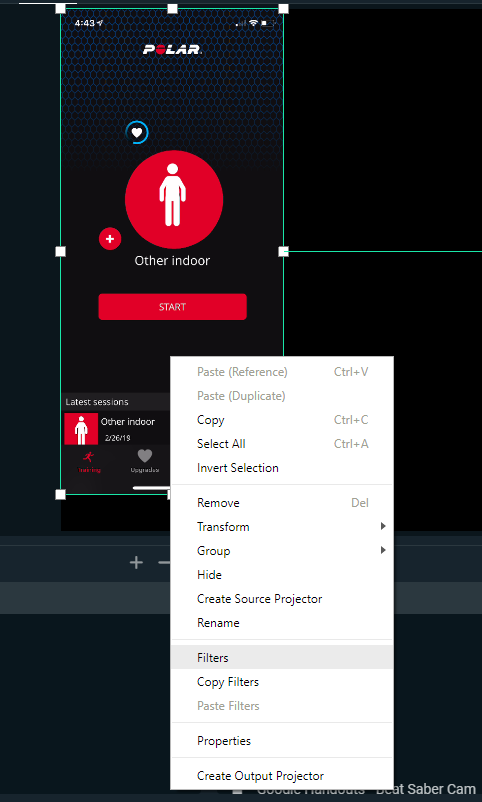Hide the selected source via menu
This screenshot has height=802, width=482.
click(282, 575)
